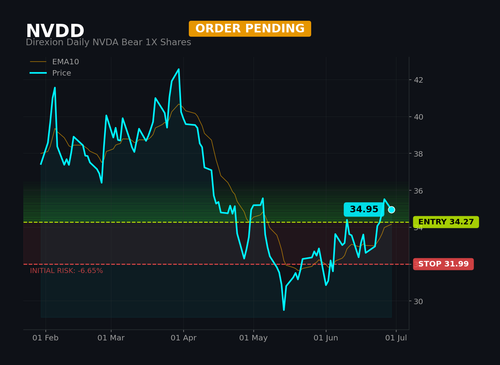Viewport: 500px width, 365px height.
Task: Click the 36 price axis label
Action: (x=418, y=191)
